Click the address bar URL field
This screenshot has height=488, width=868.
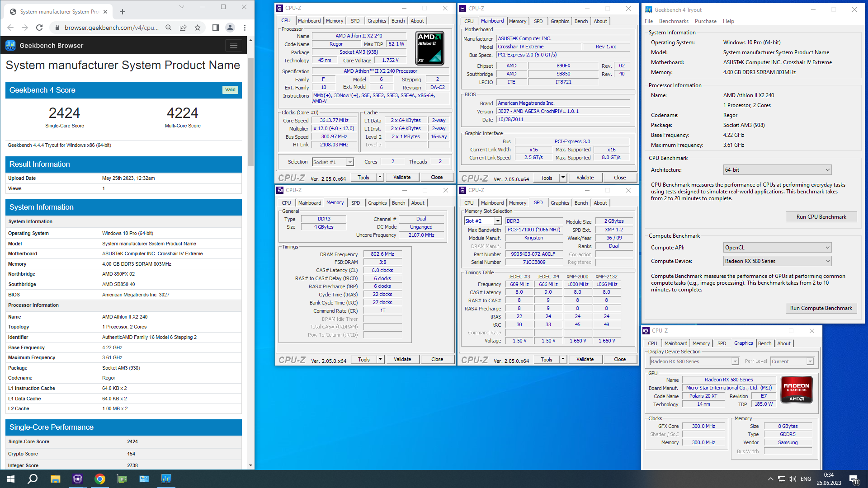[x=111, y=28]
